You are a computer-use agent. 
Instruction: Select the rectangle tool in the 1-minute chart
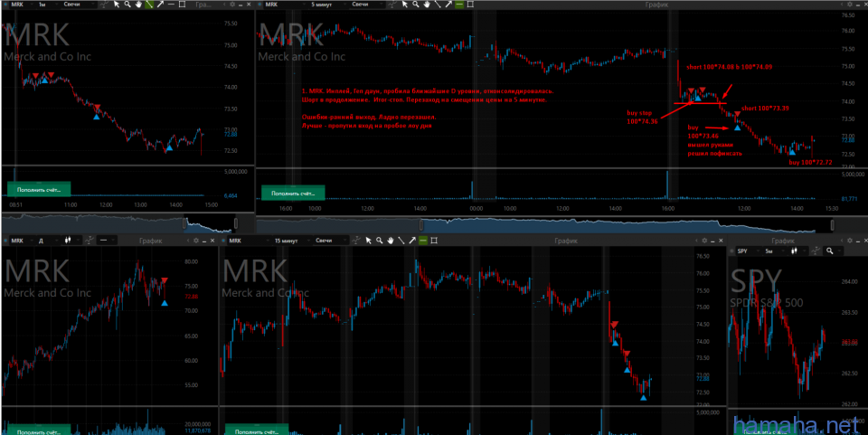click(x=182, y=5)
